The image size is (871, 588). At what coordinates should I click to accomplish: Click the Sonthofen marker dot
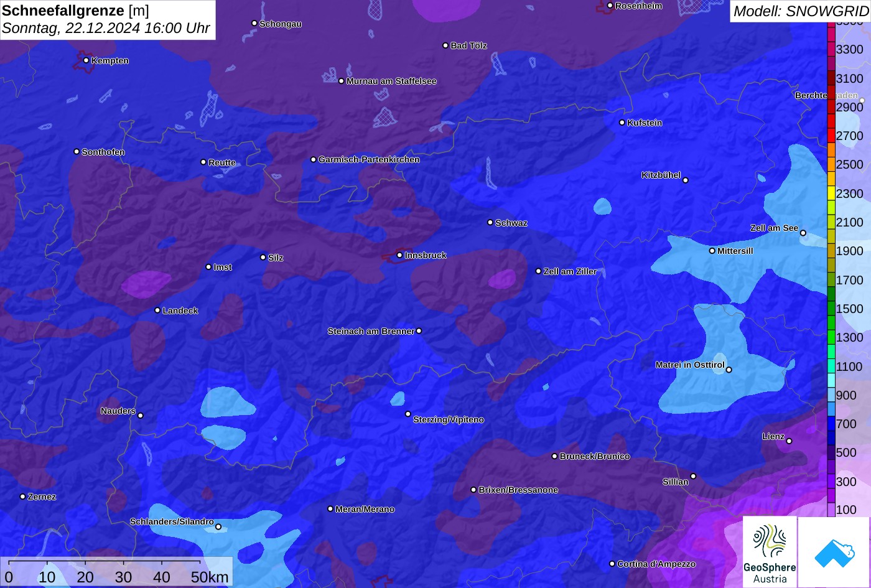77,152
